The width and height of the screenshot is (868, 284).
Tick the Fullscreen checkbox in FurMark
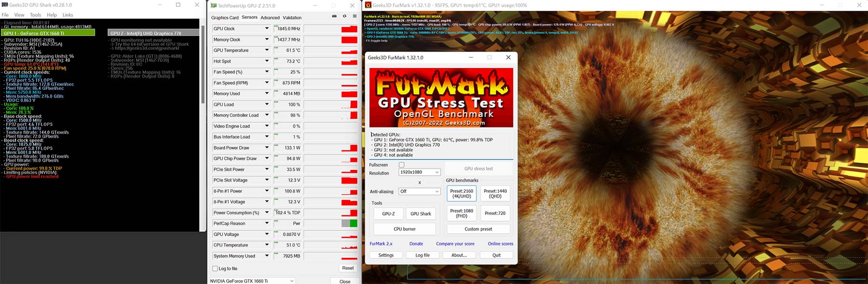click(402, 165)
